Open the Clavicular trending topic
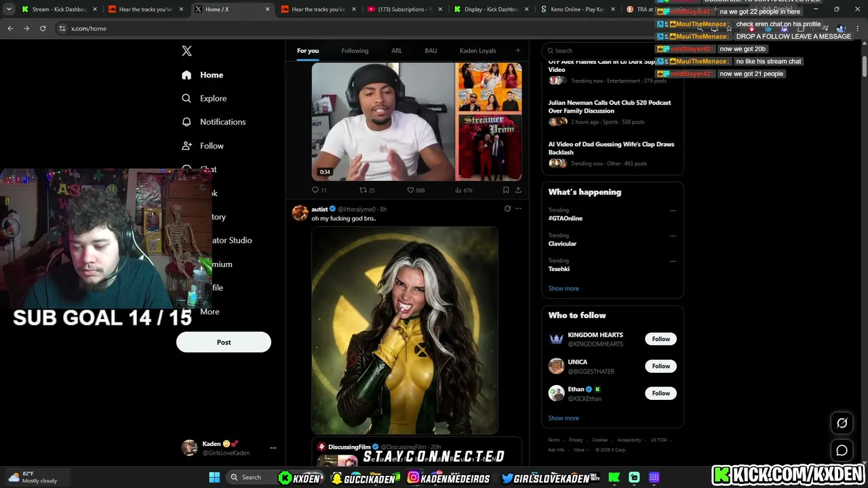The width and height of the screenshot is (868, 488). click(562, 243)
